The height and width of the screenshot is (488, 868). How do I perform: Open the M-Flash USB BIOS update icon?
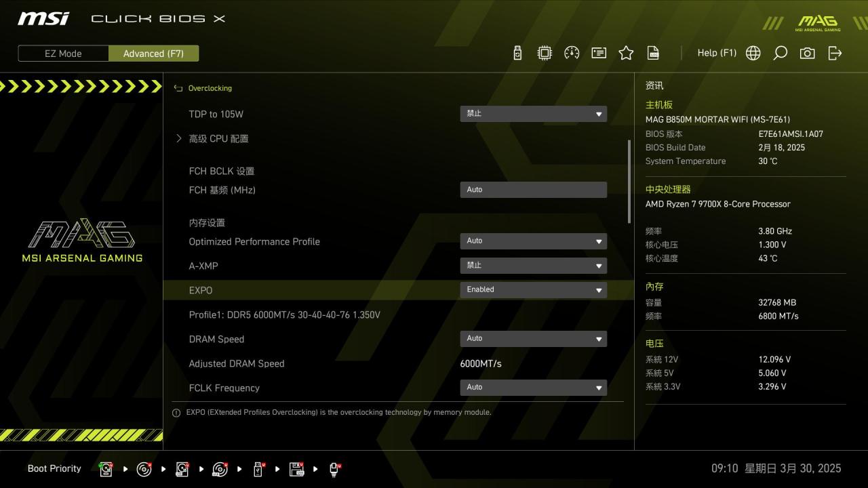(517, 53)
